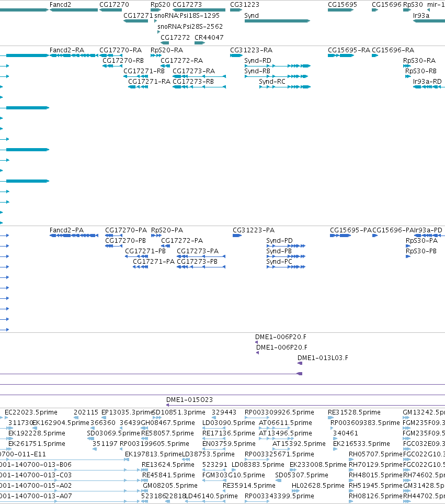The image size is (445, 504).
Task: Select EST EC22023.5prime
Action: coord(31,412)
